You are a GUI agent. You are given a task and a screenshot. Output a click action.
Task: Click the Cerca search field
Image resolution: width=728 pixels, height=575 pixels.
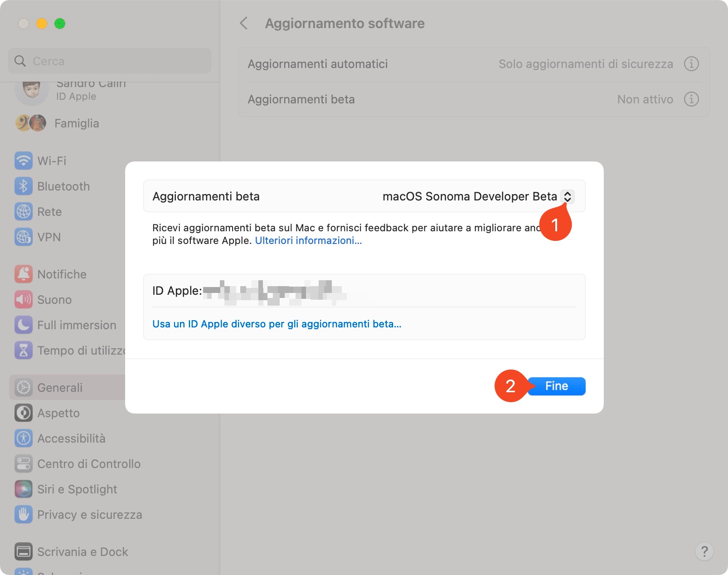pyautogui.click(x=110, y=61)
